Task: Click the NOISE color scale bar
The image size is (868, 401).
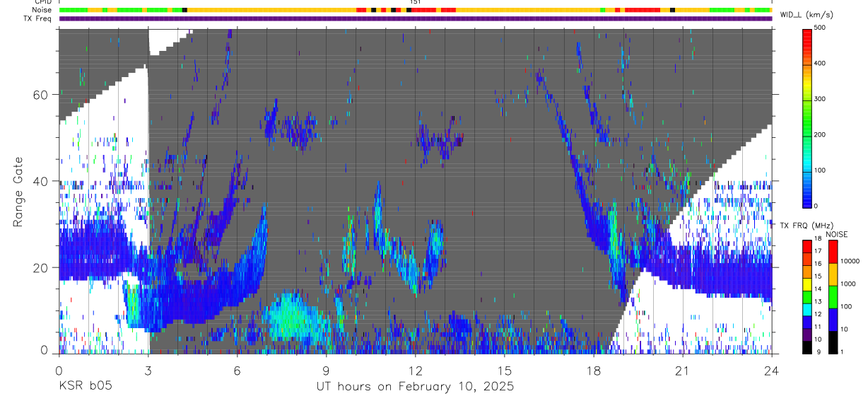Action: [833, 296]
